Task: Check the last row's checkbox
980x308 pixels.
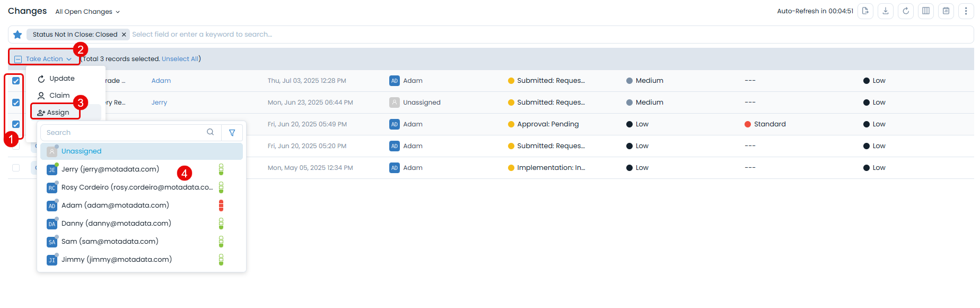Action: pyautogui.click(x=16, y=168)
